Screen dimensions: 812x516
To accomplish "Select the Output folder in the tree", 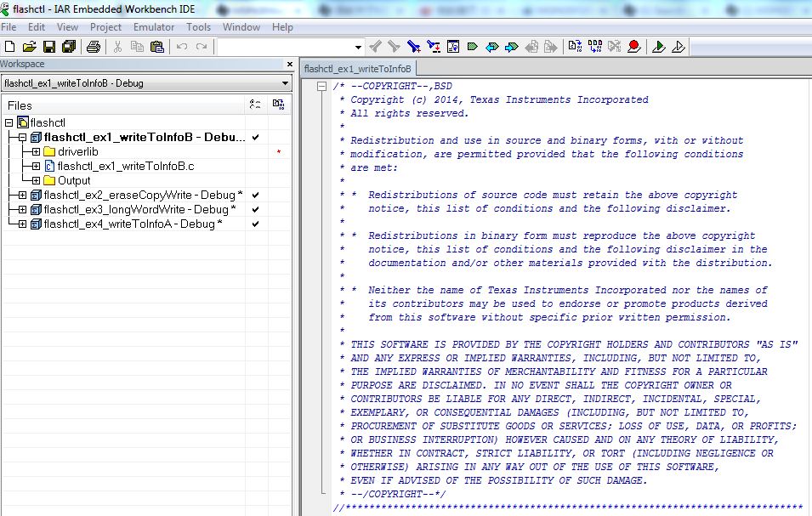I will pyautogui.click(x=74, y=180).
